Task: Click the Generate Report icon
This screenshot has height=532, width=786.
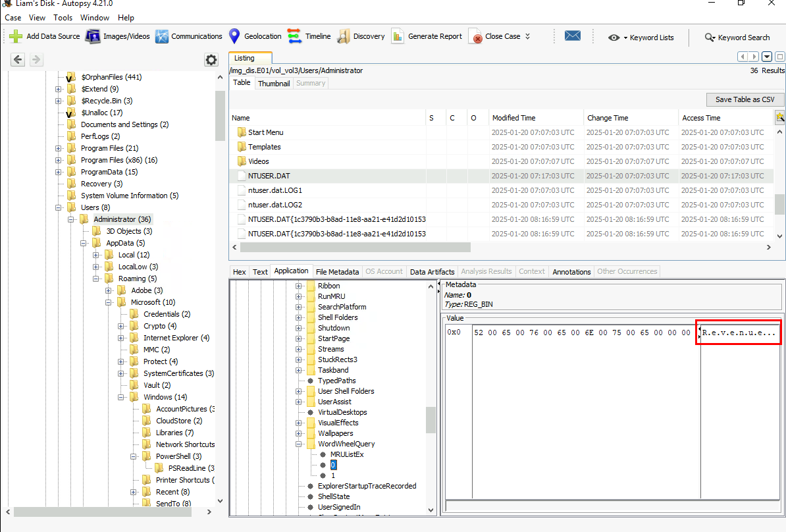Action: click(398, 37)
